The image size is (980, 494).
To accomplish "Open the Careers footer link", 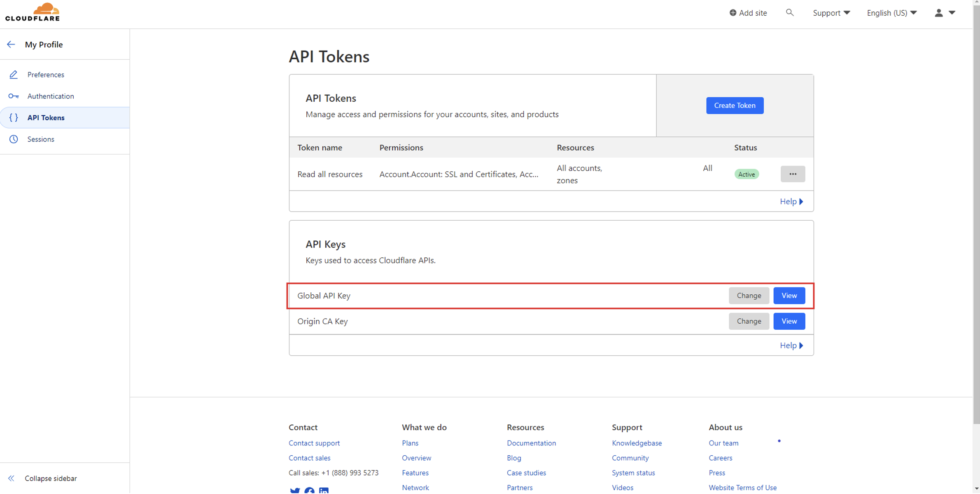I will coord(720,458).
